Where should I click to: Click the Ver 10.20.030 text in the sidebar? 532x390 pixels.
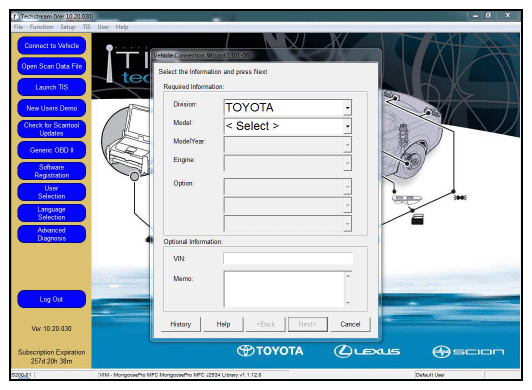pos(52,329)
